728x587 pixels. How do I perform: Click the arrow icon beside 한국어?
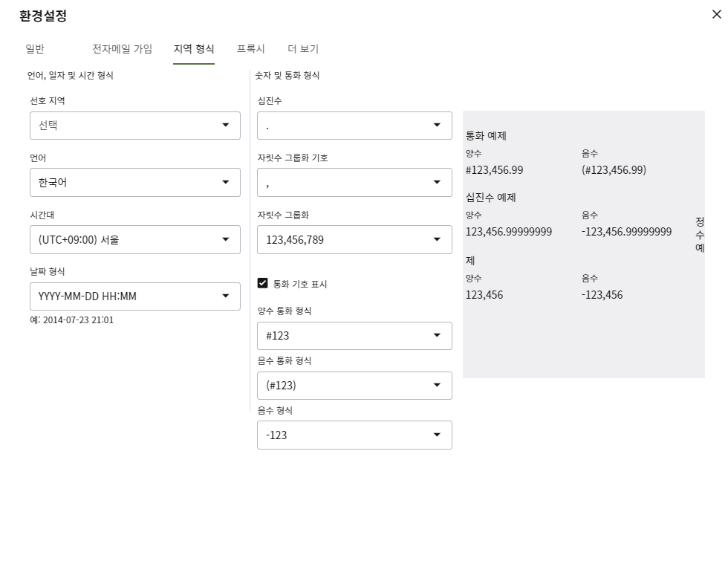(x=226, y=183)
